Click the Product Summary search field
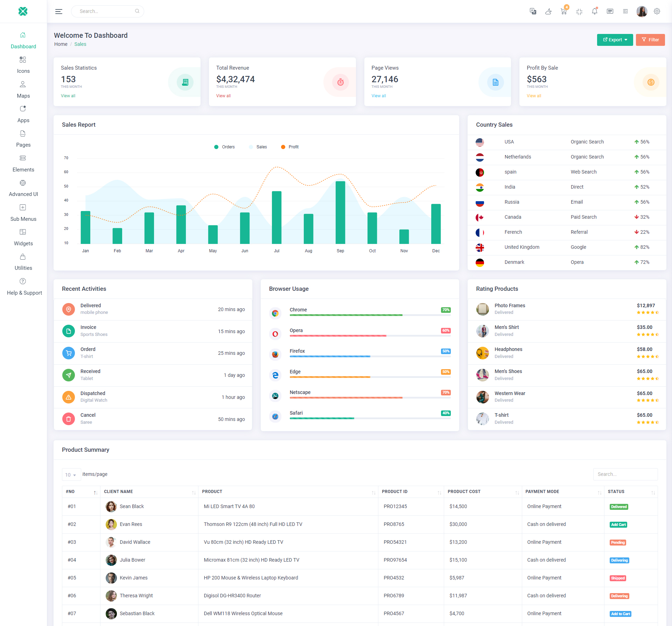The height and width of the screenshot is (626, 672). click(625, 474)
